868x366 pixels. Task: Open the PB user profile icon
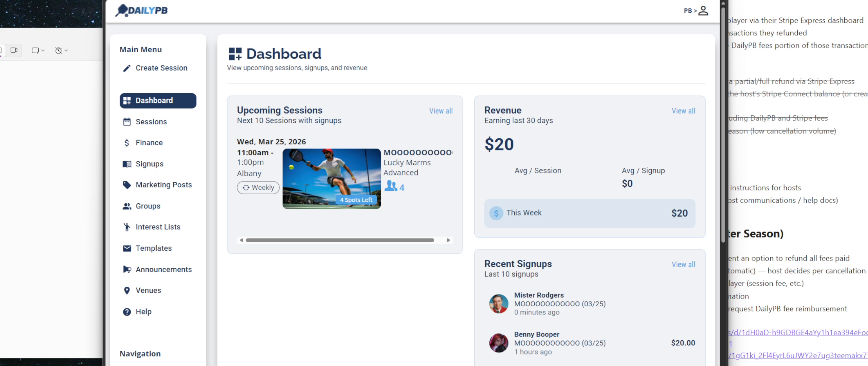[x=704, y=11]
